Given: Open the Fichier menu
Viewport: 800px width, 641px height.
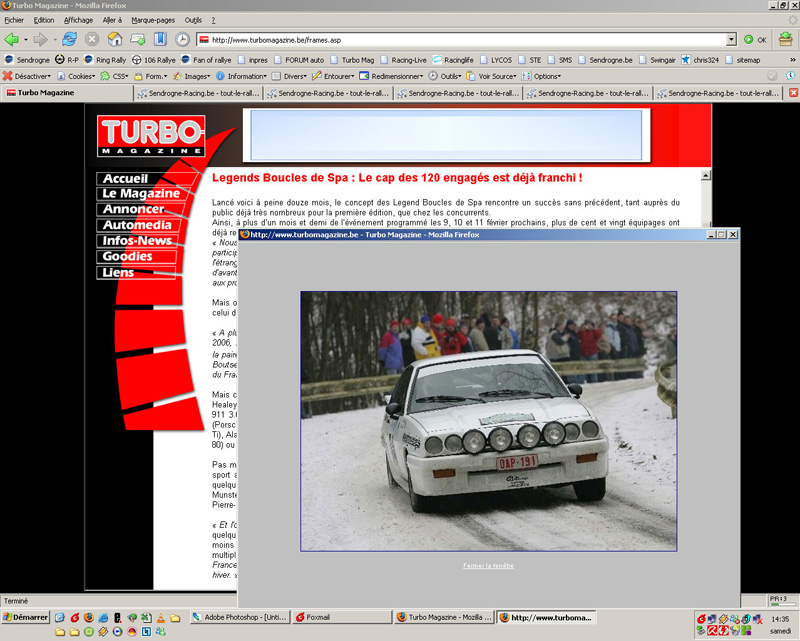Looking at the screenshot, I should point(14,20).
